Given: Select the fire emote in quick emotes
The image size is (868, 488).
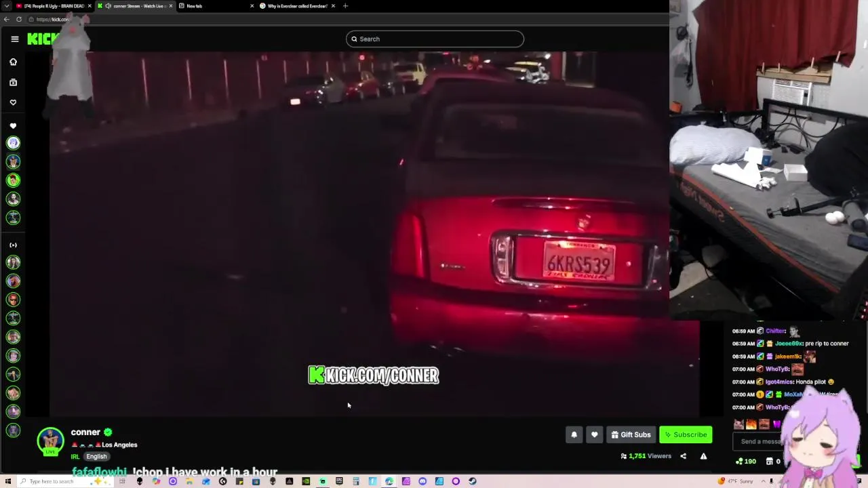Looking at the screenshot, I should pyautogui.click(x=751, y=424).
